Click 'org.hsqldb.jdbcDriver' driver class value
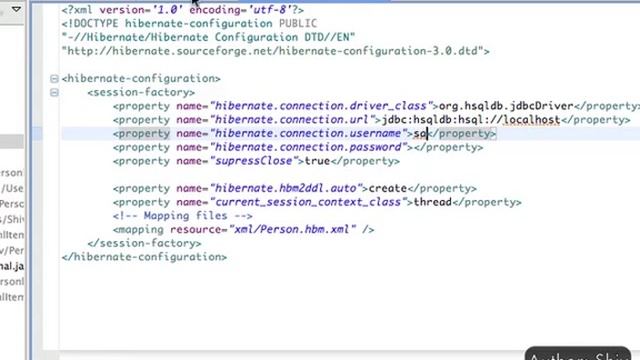The height and width of the screenshot is (360, 640). [506, 106]
